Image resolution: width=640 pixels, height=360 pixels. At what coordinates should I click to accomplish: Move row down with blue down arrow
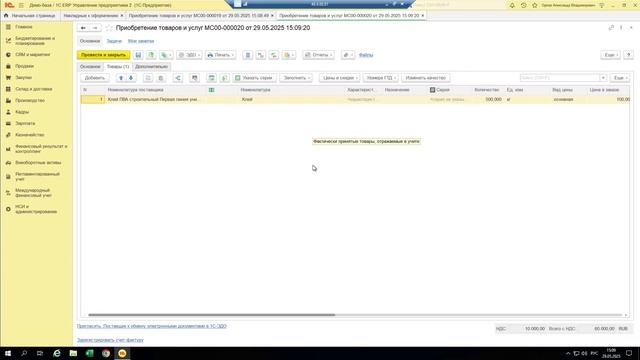(131, 78)
